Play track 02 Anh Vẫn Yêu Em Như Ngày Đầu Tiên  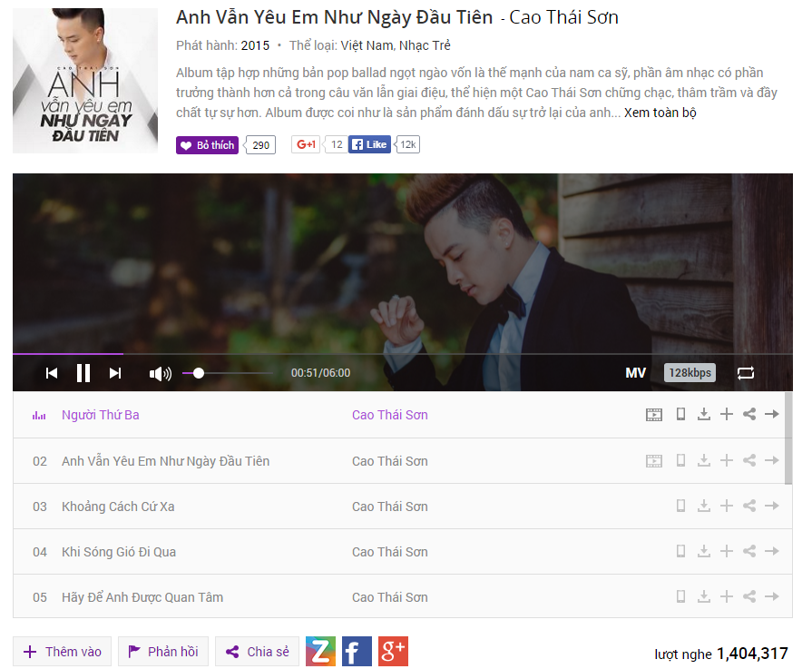[166, 461]
